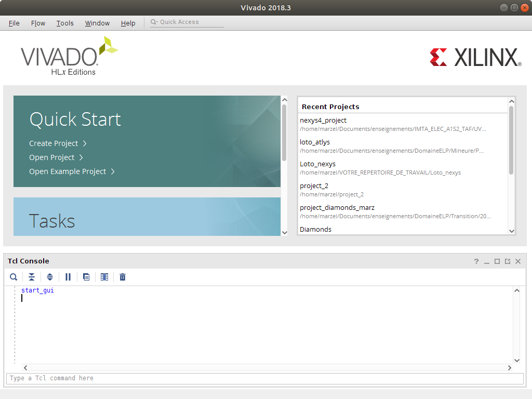This screenshot has width=532, height=399.
Task: Toggle the pause output button in Tcl Console
Action: coord(68,277)
